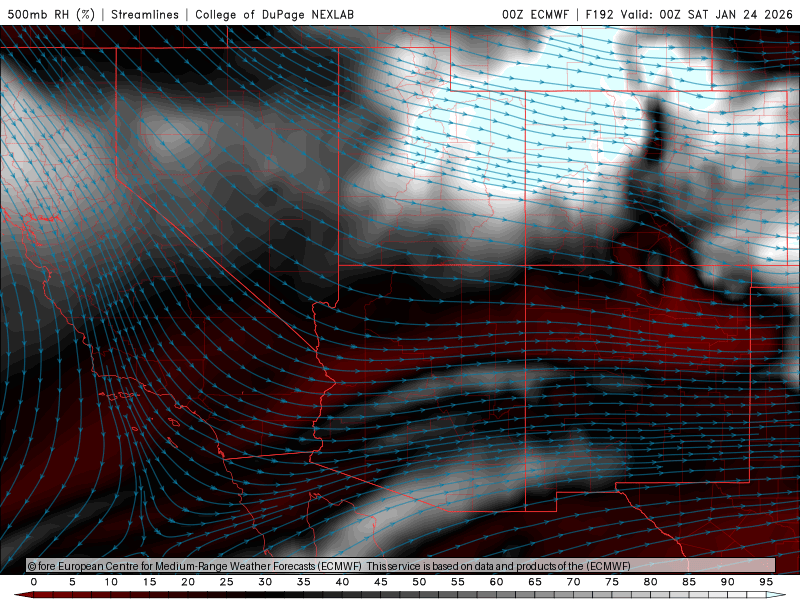Viewport: 800px width, 600px height.
Task: Click the "20" humidity scale value
Action: (x=188, y=582)
